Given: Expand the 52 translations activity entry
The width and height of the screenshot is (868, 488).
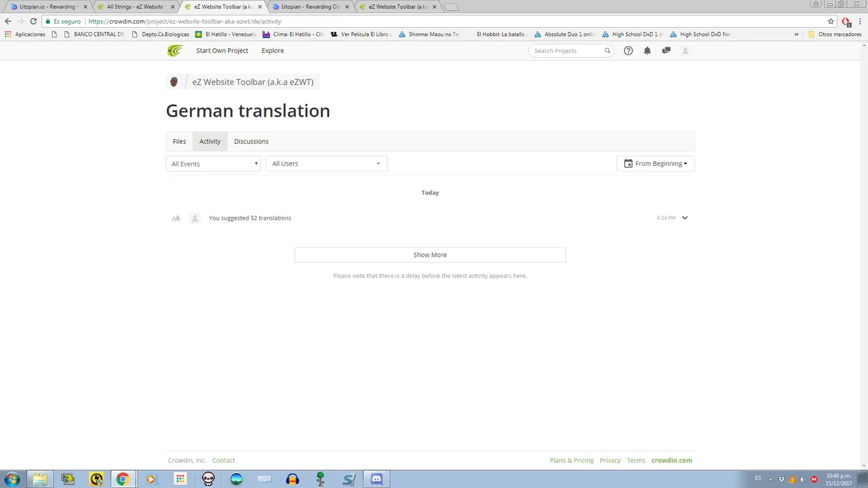Looking at the screenshot, I should click(684, 218).
